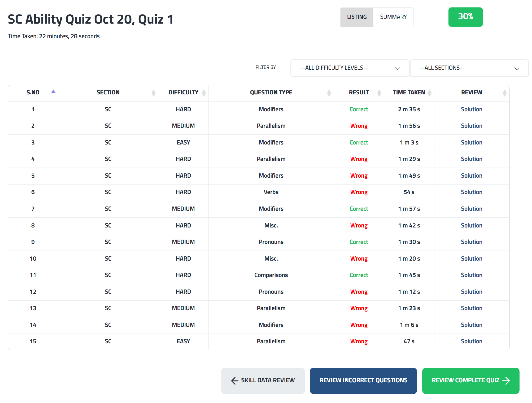Open Solution for question 8

click(471, 225)
